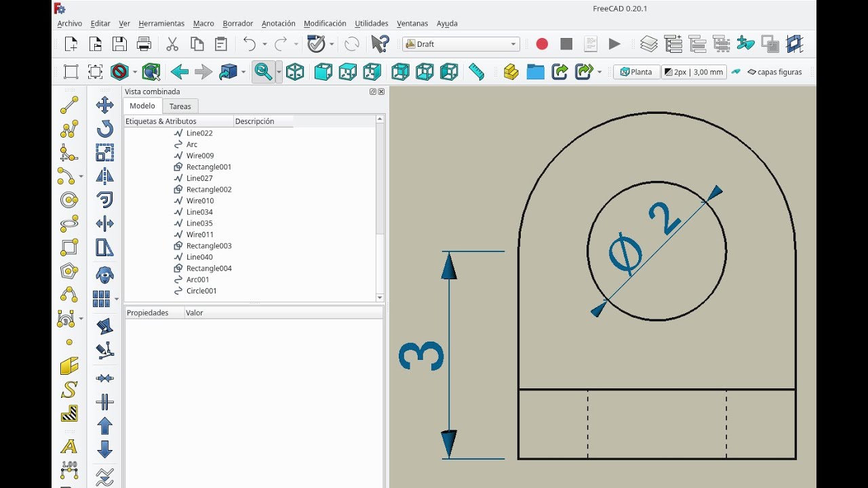
Task: Choose the Fillet tool
Action: coord(69,152)
